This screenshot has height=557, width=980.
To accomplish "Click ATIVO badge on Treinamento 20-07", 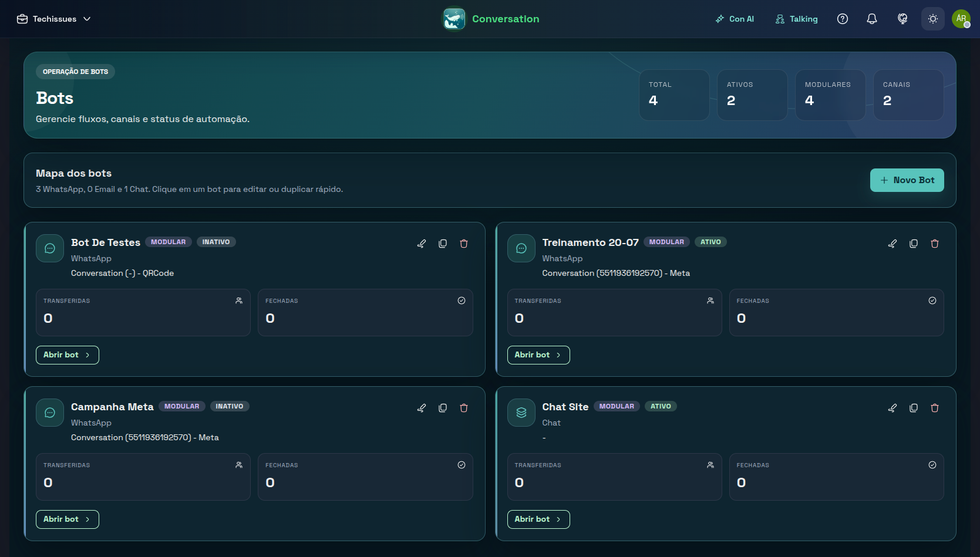I will [x=710, y=242].
